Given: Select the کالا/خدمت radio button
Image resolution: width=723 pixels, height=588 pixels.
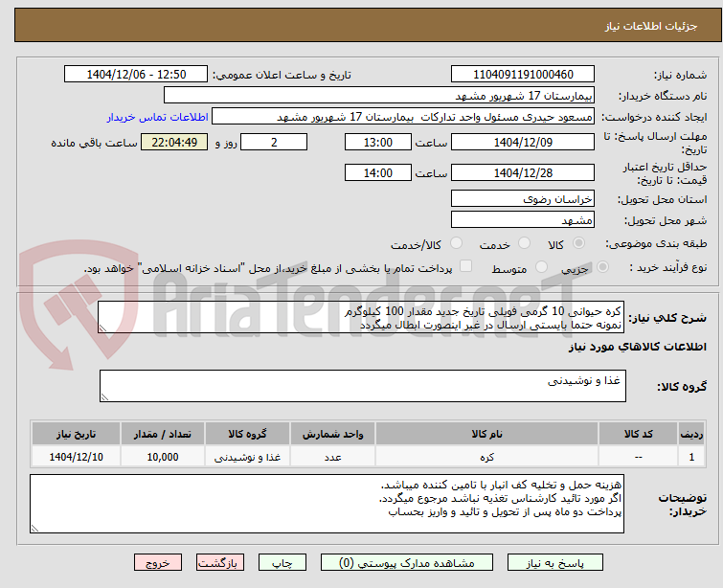Looking at the screenshot, I should (456, 243).
